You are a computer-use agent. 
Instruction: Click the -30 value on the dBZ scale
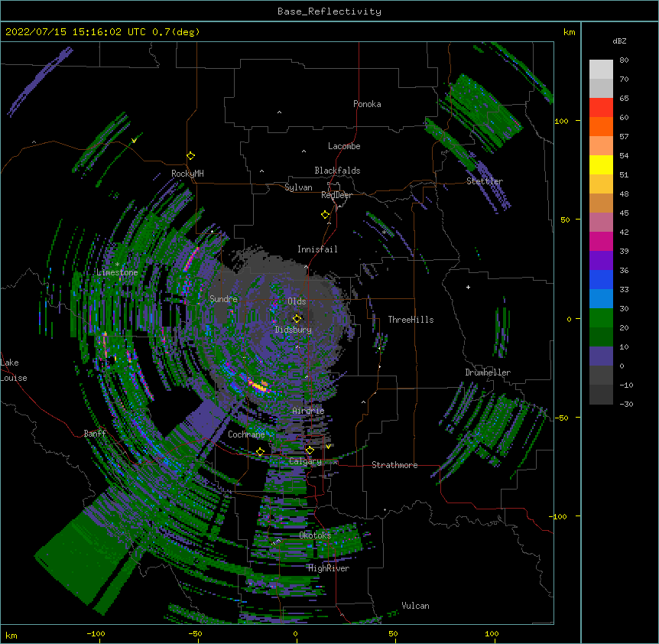[626, 405]
